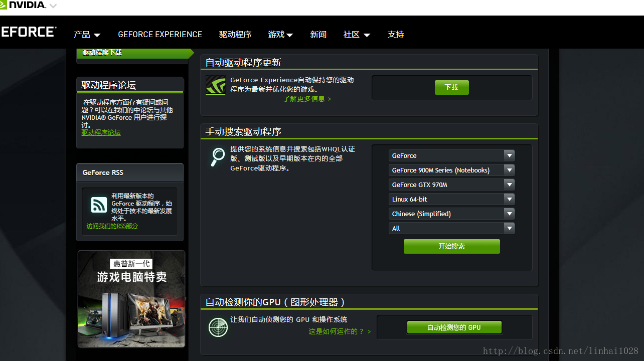Open the 产品 navigation menu

87,35
